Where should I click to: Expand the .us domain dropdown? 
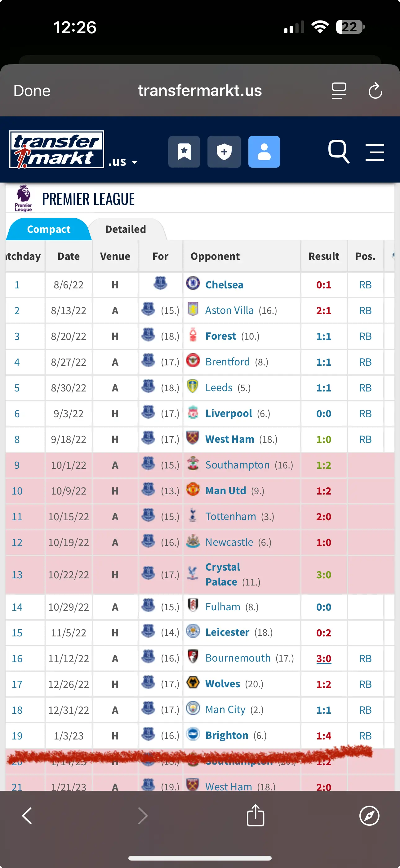pyautogui.click(x=123, y=162)
